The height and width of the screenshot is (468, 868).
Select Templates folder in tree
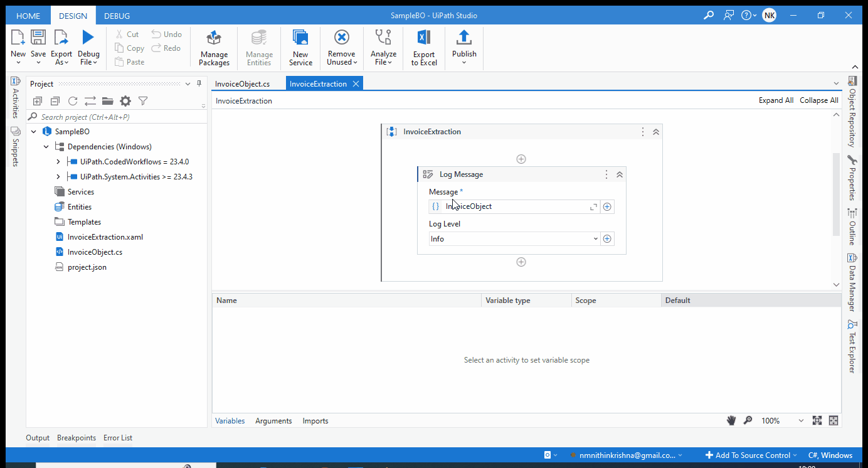pos(84,222)
